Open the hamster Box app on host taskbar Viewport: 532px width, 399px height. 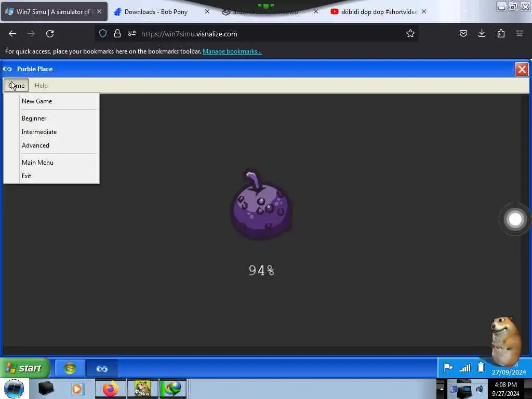tap(142, 389)
